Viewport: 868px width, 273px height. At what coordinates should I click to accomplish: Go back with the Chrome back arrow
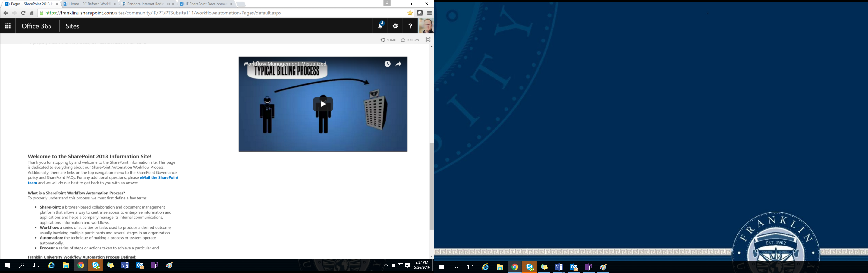6,13
